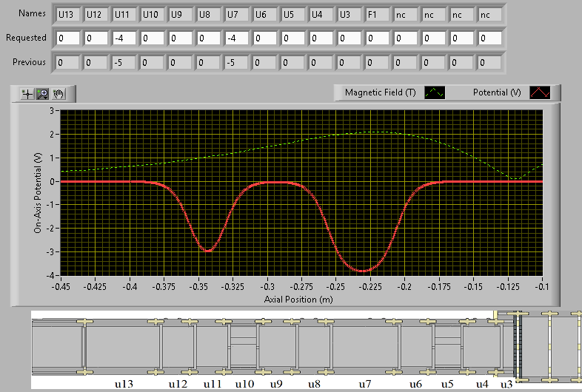Image resolution: width=582 pixels, height=392 pixels.
Task: Click the Requested field under U8
Action: (209, 38)
